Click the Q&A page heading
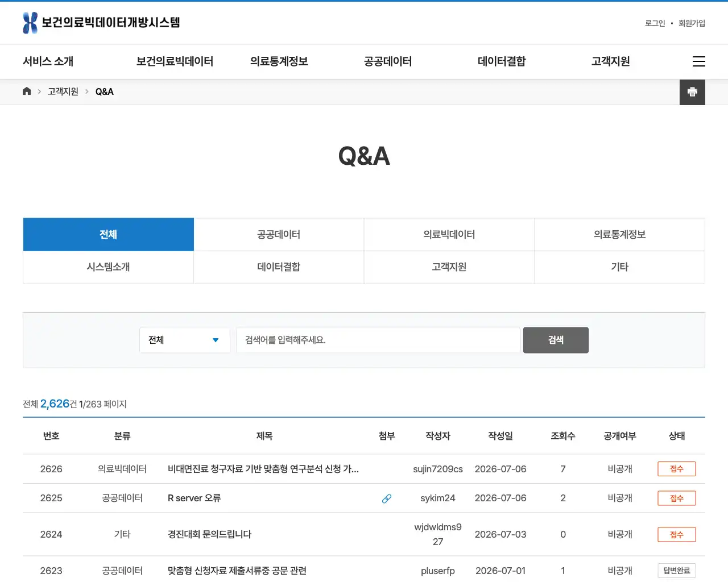Image resolution: width=728 pixels, height=582 pixels. (364, 156)
